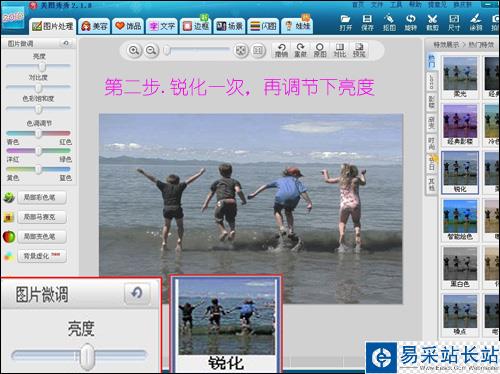Click the 打开 folder icon
The image size is (500, 374).
coord(345,23)
